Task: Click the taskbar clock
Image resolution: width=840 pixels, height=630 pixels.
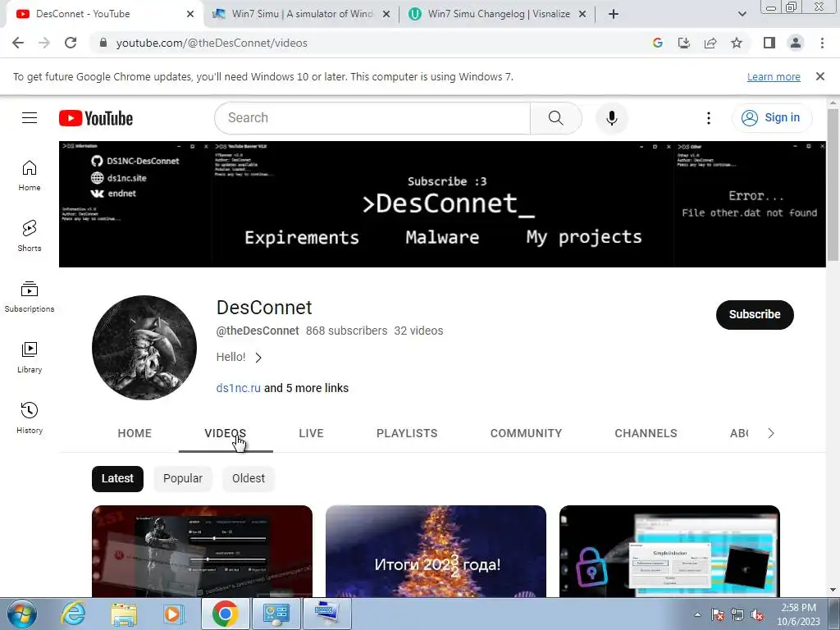Action: coord(798,614)
